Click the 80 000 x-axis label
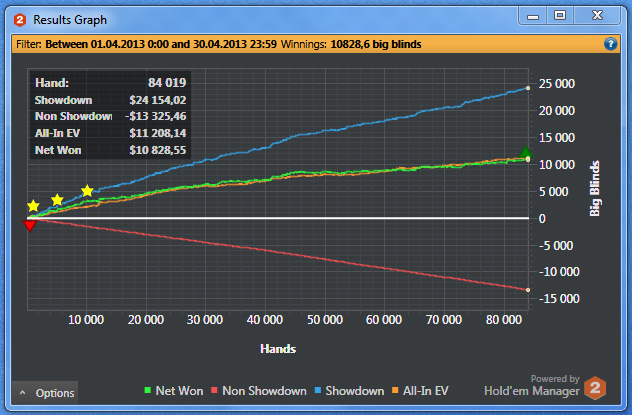 pyautogui.click(x=504, y=320)
